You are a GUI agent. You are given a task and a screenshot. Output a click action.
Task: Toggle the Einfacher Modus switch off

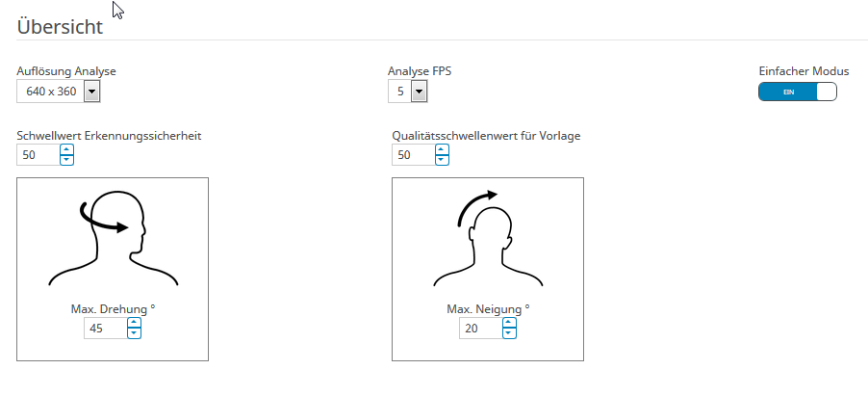pyautogui.click(x=797, y=92)
